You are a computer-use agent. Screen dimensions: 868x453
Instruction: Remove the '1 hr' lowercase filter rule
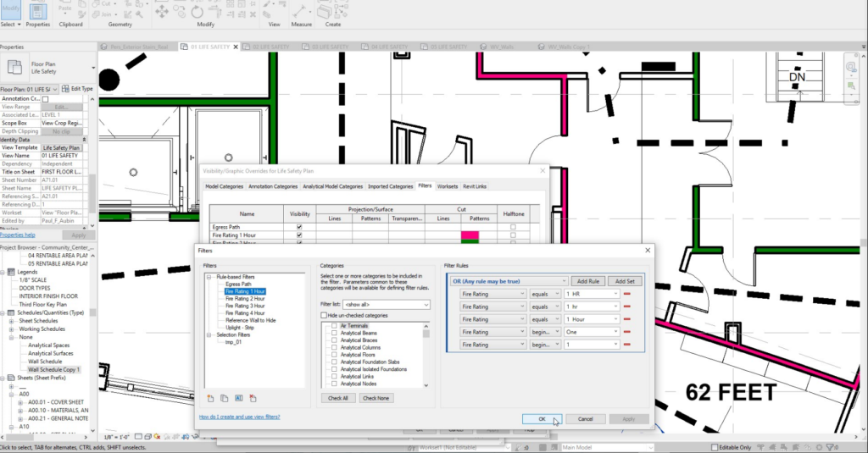626,307
